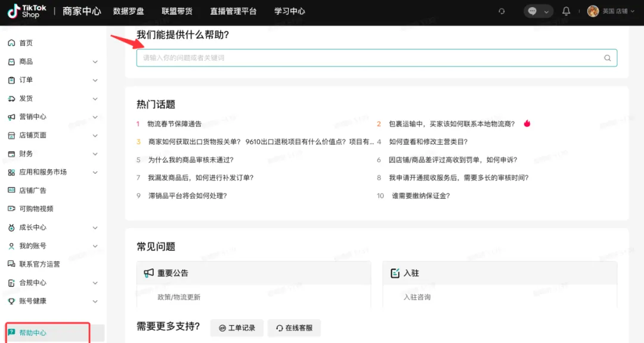This screenshot has width=644, height=343.
Task: Open topic 物流春节保障通告
Action: [175, 124]
